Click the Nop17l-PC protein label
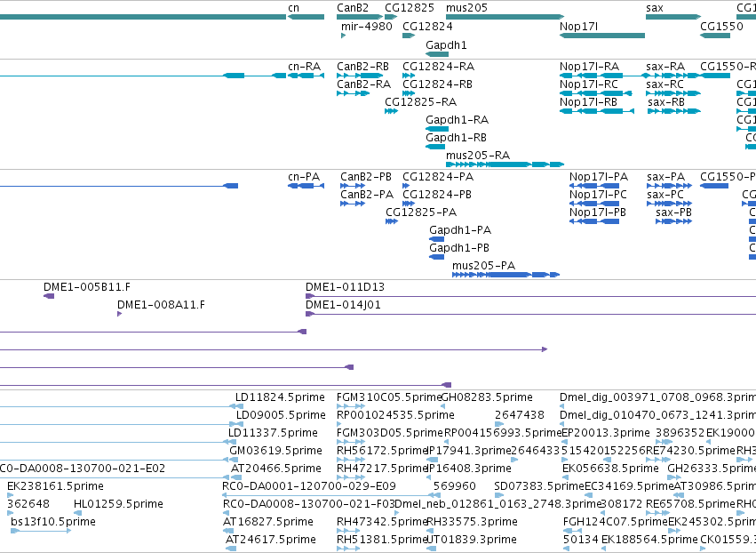Viewport: 756px width, 553px height. 598,195
